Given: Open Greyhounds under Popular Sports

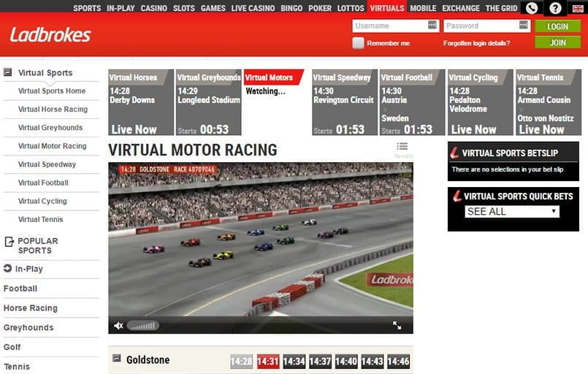Looking at the screenshot, I should [28, 327].
